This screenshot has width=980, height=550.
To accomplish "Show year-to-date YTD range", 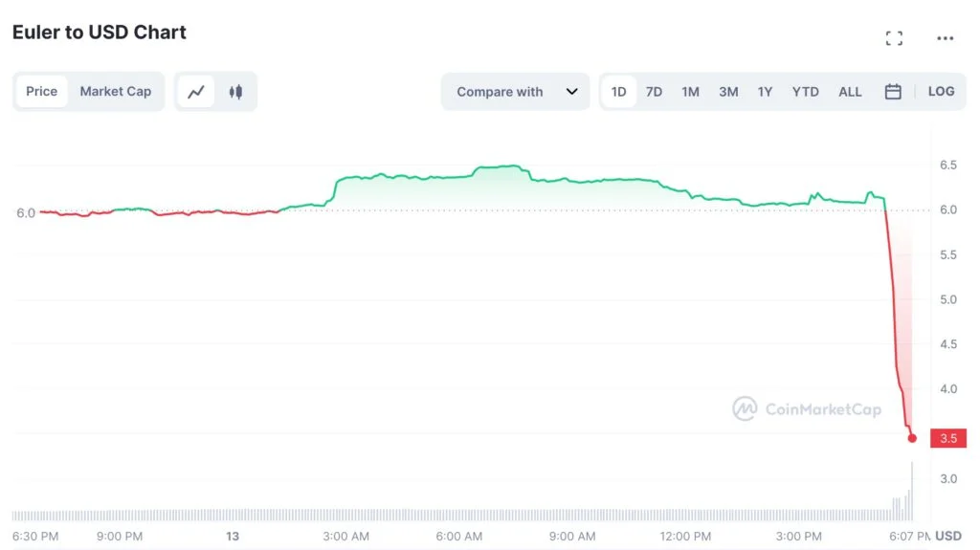I will coord(805,92).
